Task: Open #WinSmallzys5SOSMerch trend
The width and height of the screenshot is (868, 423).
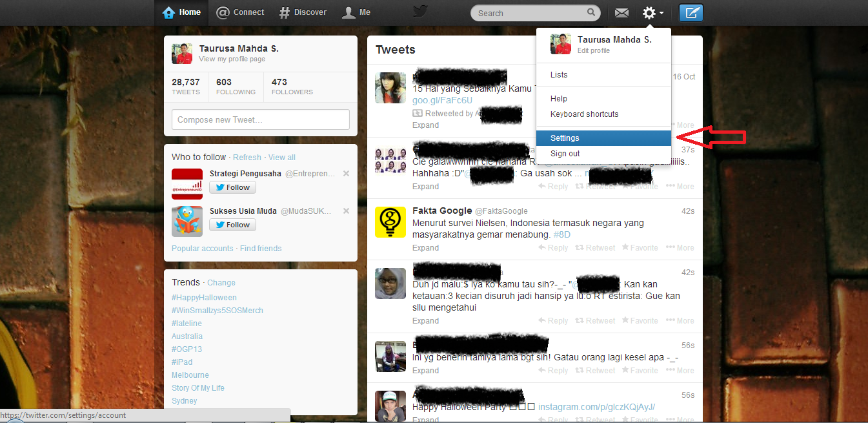Action: [217, 311]
